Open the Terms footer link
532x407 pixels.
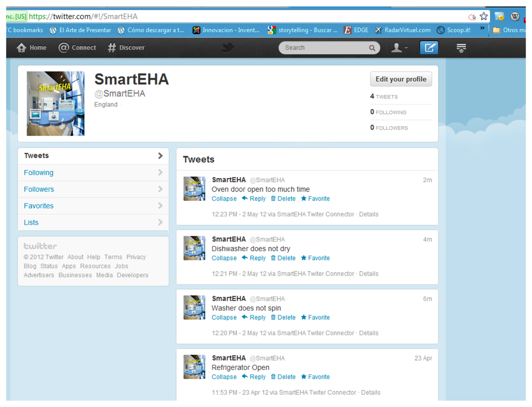point(113,257)
